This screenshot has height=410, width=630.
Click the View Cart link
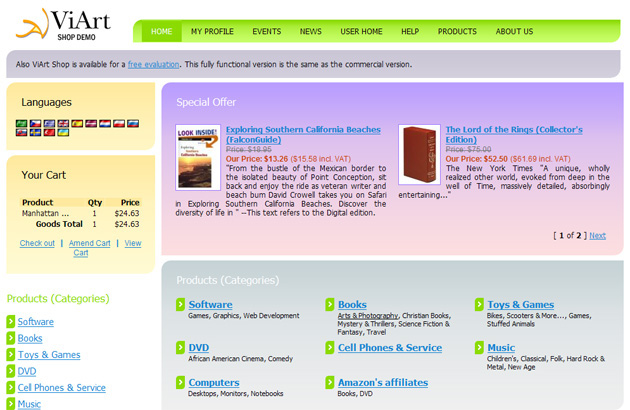(x=133, y=243)
